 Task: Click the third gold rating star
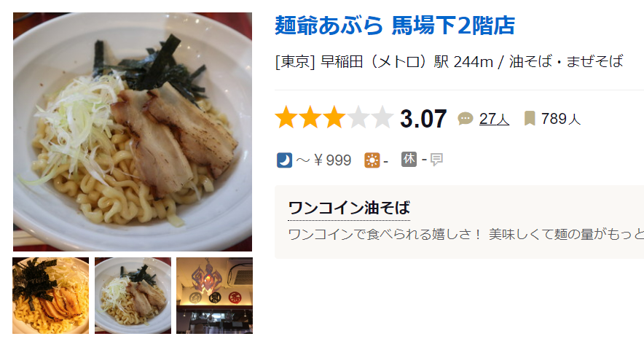[334, 117]
